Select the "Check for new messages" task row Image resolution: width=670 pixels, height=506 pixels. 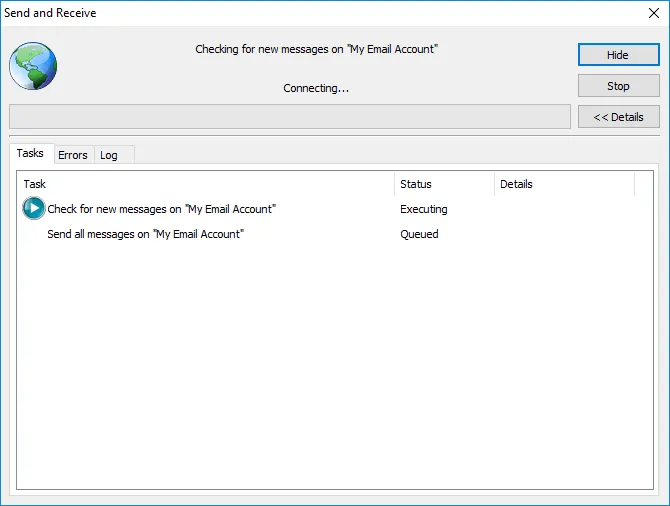[161, 209]
